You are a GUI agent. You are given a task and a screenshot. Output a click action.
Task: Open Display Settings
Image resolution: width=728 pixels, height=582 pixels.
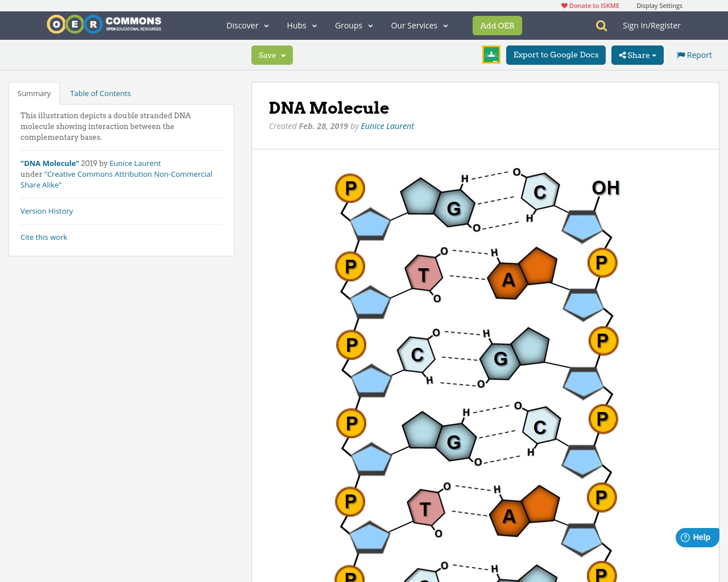(659, 5)
